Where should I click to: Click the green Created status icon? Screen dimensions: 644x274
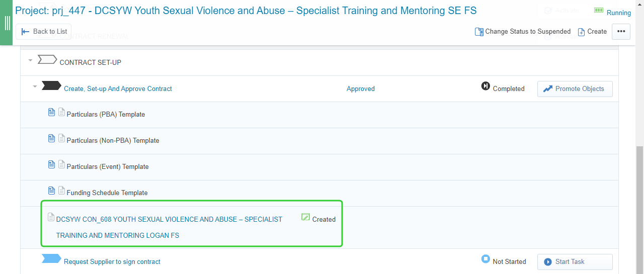point(305,217)
